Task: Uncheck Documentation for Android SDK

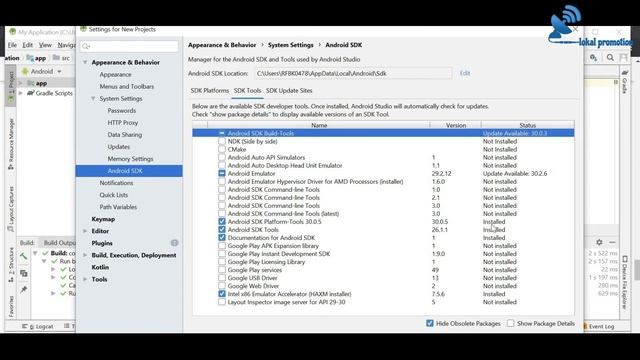Action: pos(222,238)
